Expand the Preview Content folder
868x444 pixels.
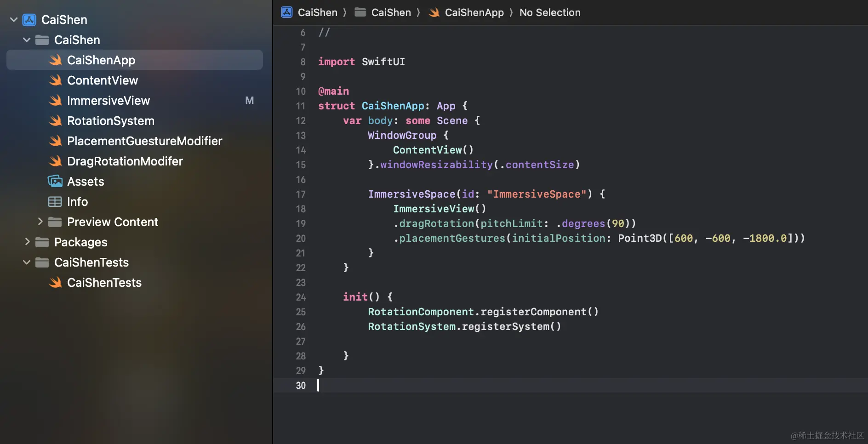pyautogui.click(x=40, y=222)
